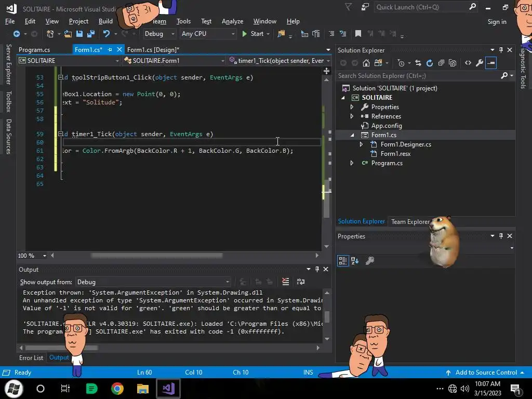This screenshot has width=532, height=399.
Task: Toggle auto-hide pin on Solution Explorer
Action: (x=501, y=50)
